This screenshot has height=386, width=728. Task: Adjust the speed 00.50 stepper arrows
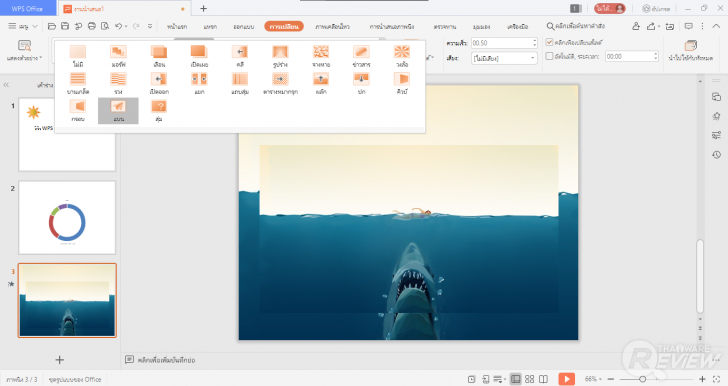(534, 43)
